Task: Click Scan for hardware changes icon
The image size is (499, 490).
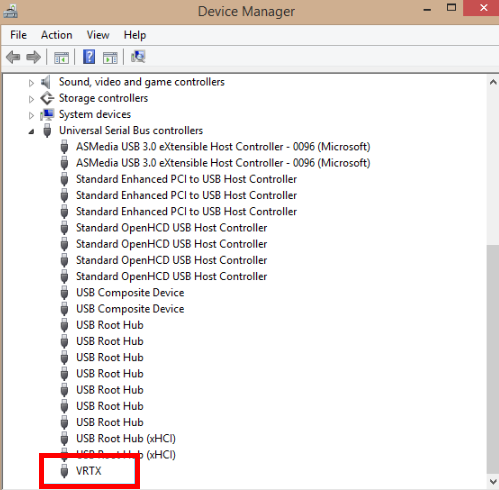Action: click(x=138, y=57)
